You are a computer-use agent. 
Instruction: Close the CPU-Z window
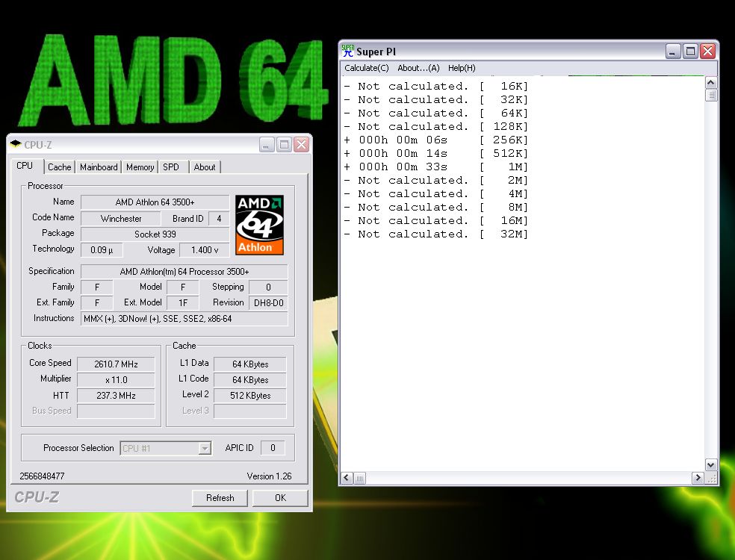302,144
